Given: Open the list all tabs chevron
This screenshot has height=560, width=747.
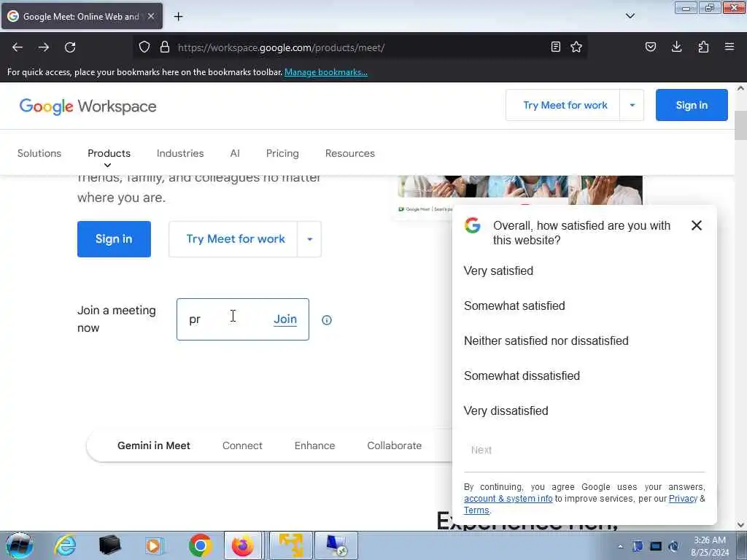Looking at the screenshot, I should 630,16.
